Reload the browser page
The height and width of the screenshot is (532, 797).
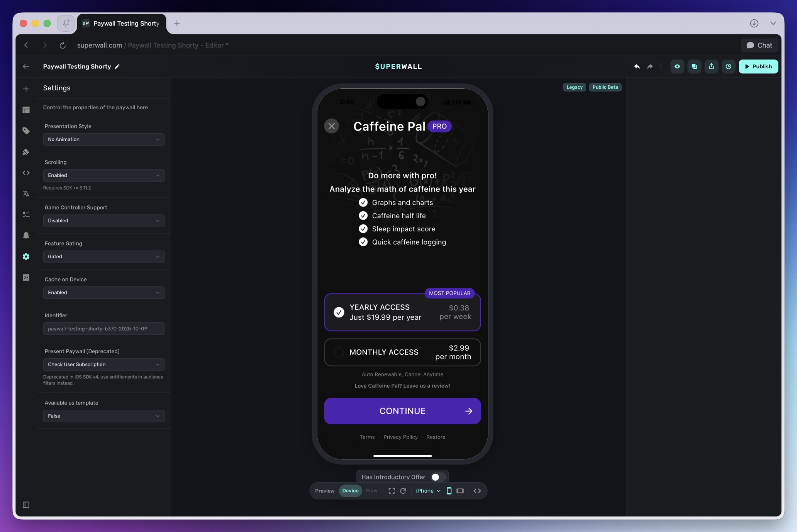click(63, 45)
